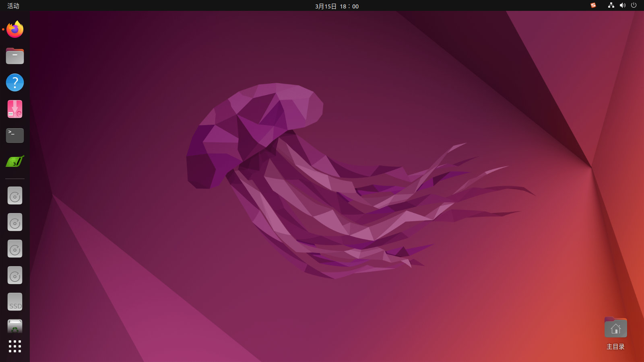This screenshot has width=644, height=362.
Task: Open the Trash in the dock
Action: [15, 327]
